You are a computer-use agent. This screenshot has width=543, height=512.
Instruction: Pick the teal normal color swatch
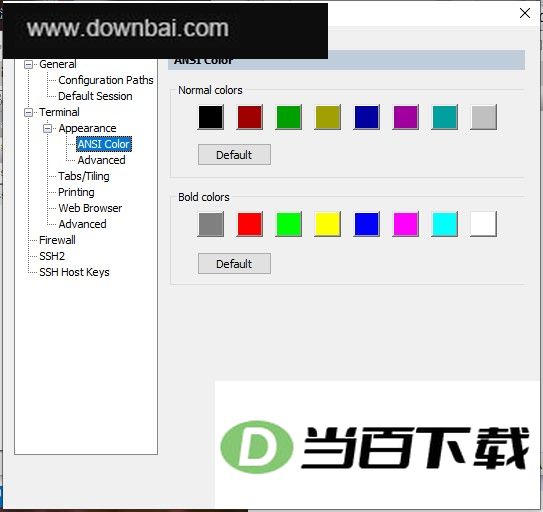click(x=445, y=117)
